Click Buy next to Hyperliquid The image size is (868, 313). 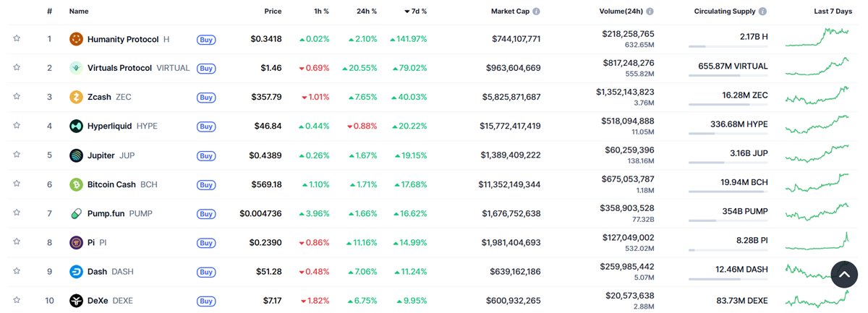[x=206, y=126]
